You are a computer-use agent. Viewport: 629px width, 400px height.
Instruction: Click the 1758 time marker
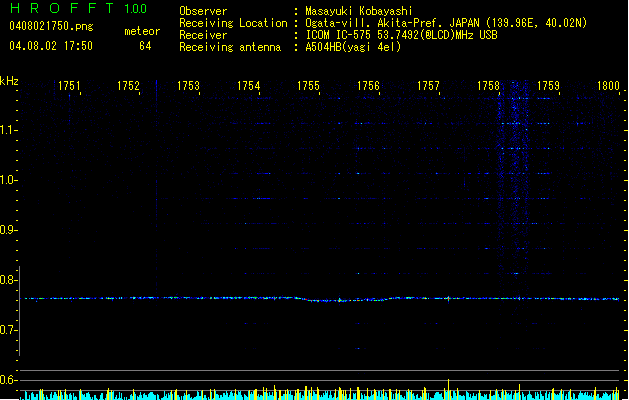pyautogui.click(x=488, y=86)
